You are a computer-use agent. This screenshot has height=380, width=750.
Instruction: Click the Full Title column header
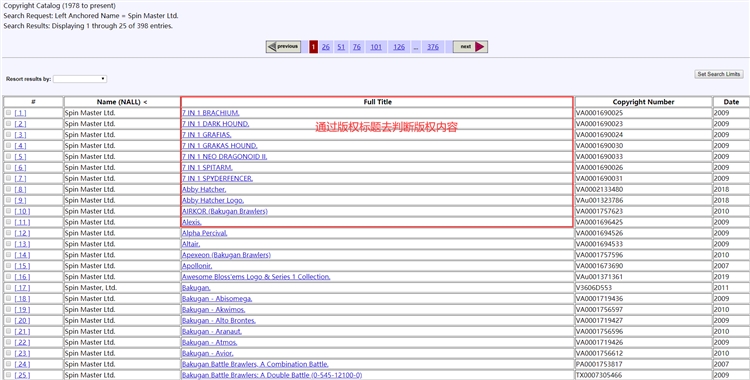(377, 102)
